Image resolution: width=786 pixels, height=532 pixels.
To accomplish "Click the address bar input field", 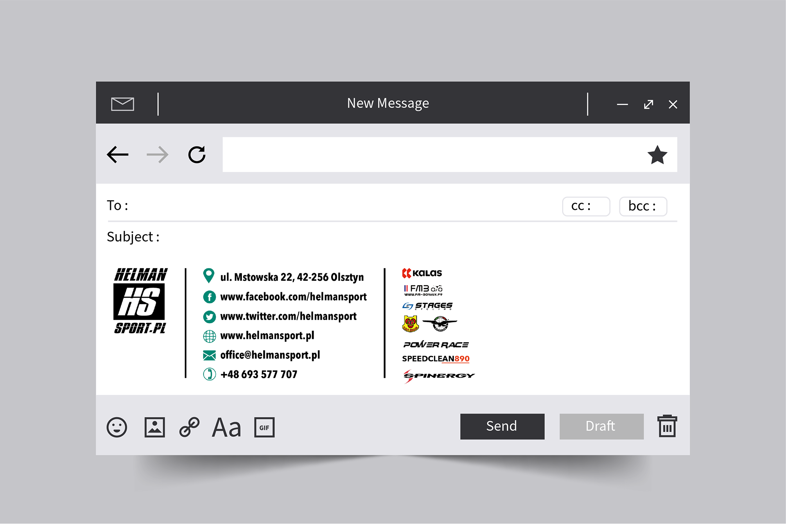I will tap(449, 155).
